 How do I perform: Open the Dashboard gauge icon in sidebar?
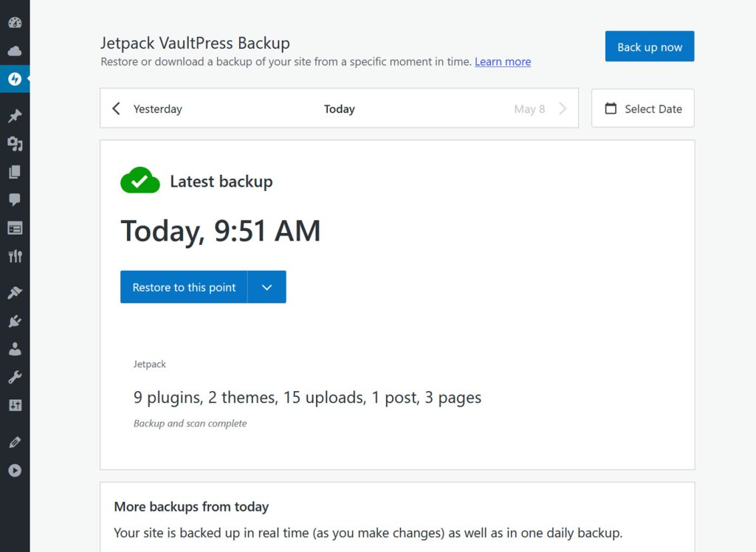pos(15,23)
